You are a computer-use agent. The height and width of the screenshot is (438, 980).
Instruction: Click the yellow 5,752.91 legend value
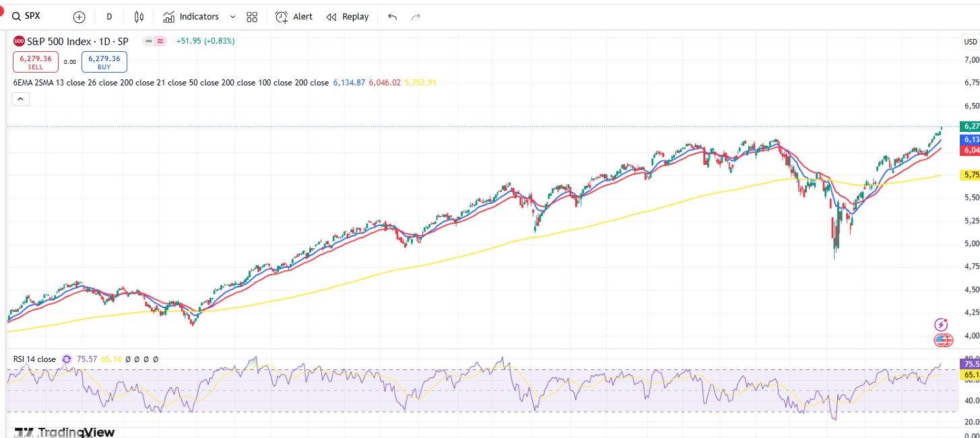coord(420,83)
